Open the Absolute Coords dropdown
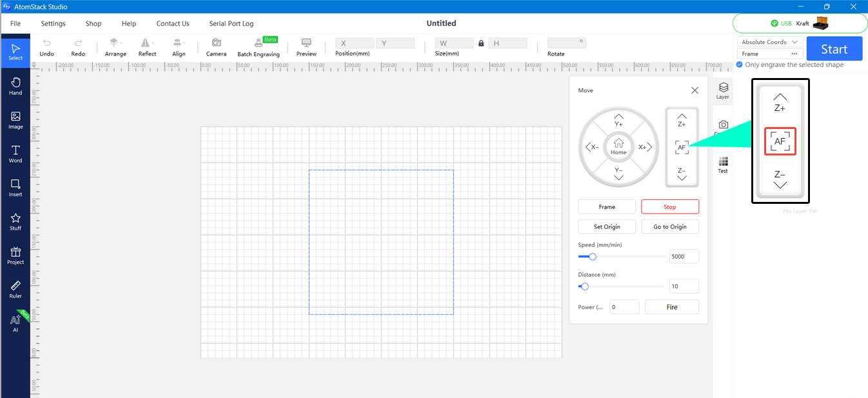 tap(769, 42)
